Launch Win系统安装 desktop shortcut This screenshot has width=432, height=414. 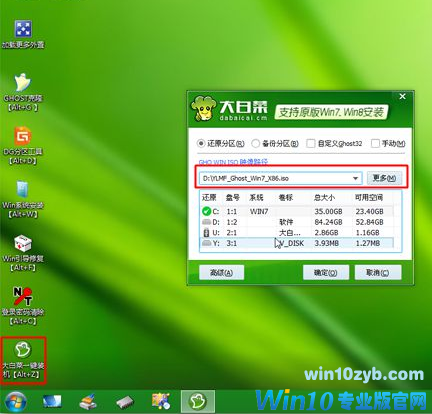[x=23, y=199]
